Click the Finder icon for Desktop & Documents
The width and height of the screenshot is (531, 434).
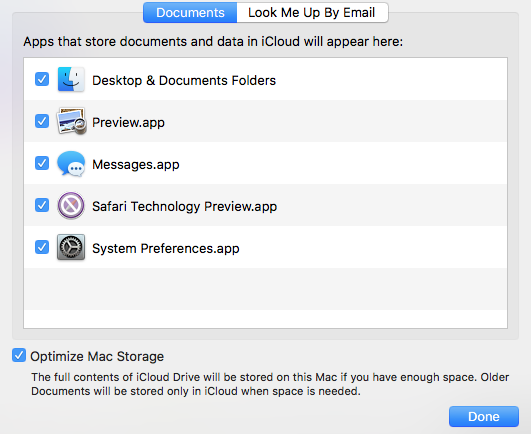tap(71, 79)
